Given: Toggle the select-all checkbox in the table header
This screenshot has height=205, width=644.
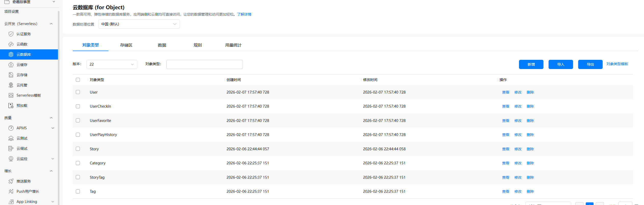Looking at the screenshot, I should pyautogui.click(x=78, y=80).
